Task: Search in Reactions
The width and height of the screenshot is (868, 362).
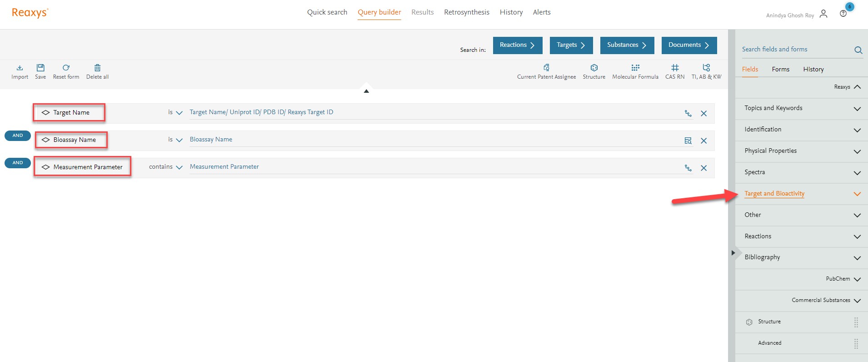Action: coord(517,45)
